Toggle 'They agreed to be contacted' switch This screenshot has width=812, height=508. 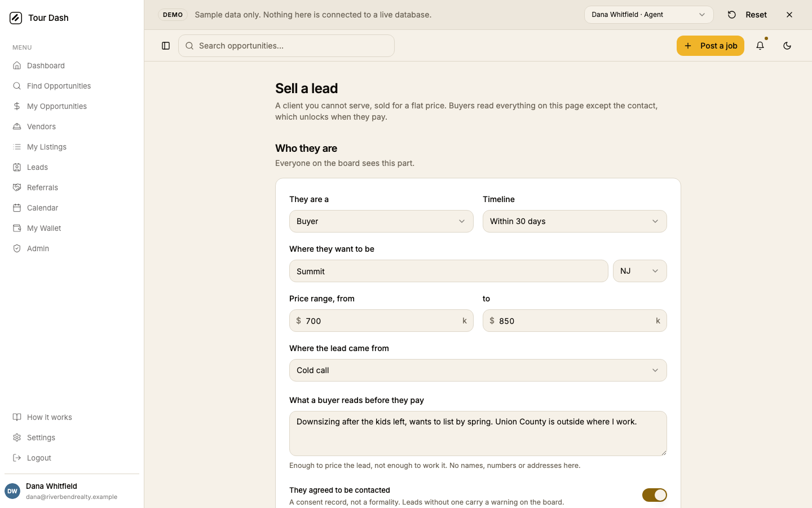[654, 495]
